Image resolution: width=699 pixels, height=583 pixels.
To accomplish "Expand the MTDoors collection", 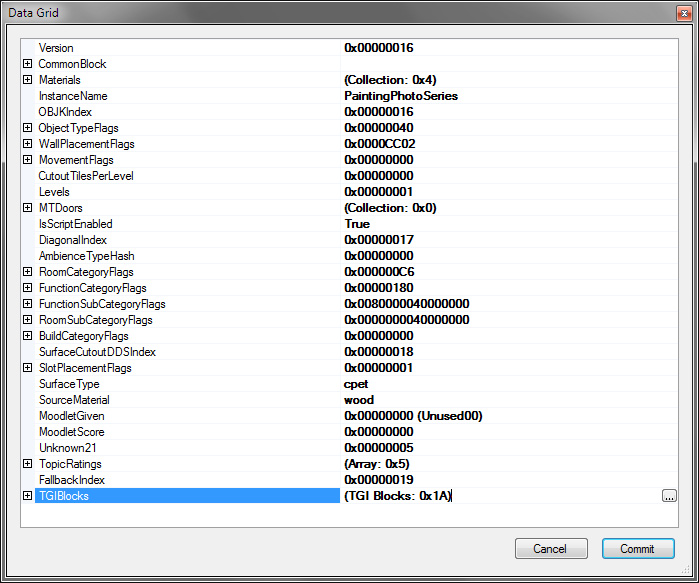I will [x=27, y=208].
